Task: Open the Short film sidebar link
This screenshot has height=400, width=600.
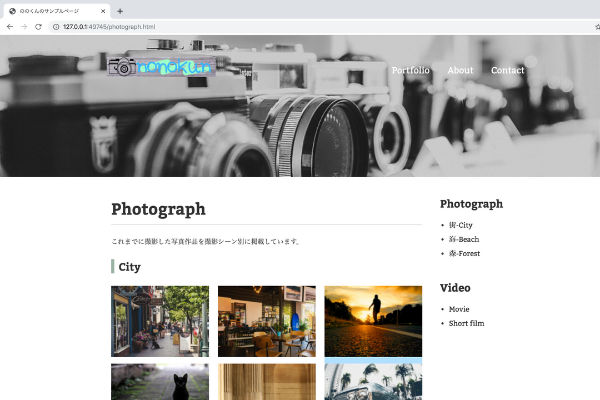Action: tap(466, 323)
